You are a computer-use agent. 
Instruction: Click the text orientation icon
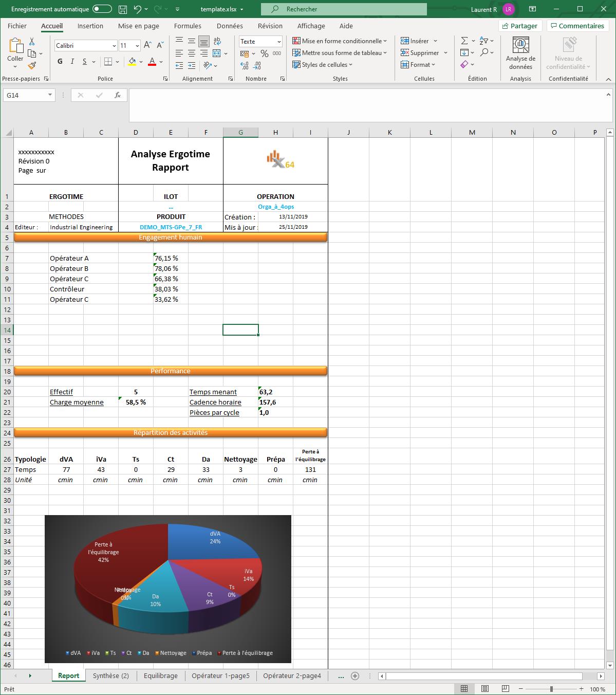tap(208, 66)
